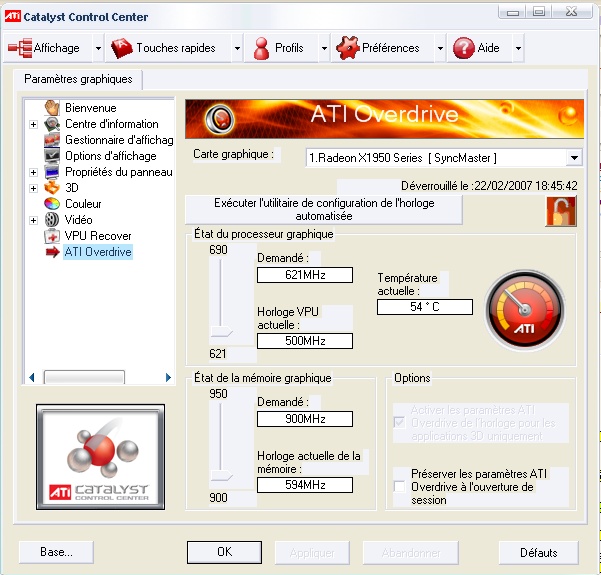601x575 pixels.
Task: Open the Affichage dropdown arrow
Action: [x=98, y=48]
